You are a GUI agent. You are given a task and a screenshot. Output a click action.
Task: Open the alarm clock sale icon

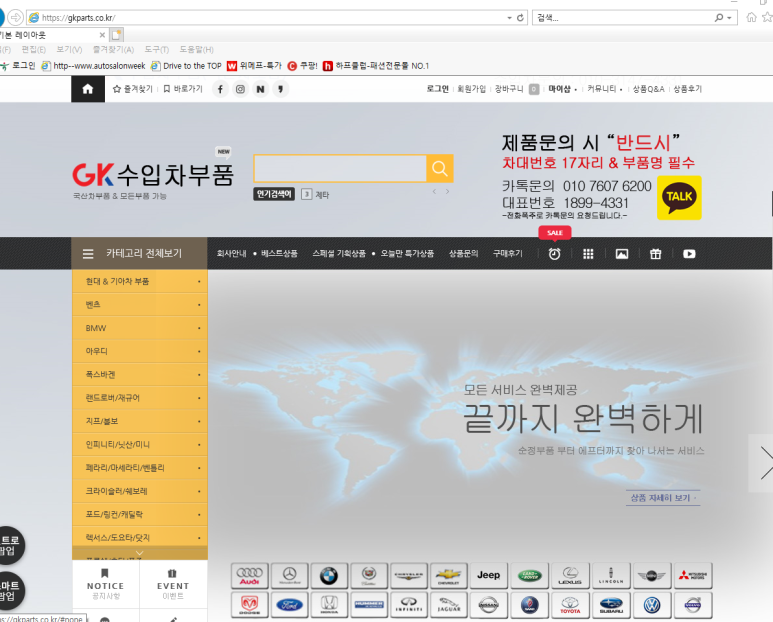pos(555,254)
